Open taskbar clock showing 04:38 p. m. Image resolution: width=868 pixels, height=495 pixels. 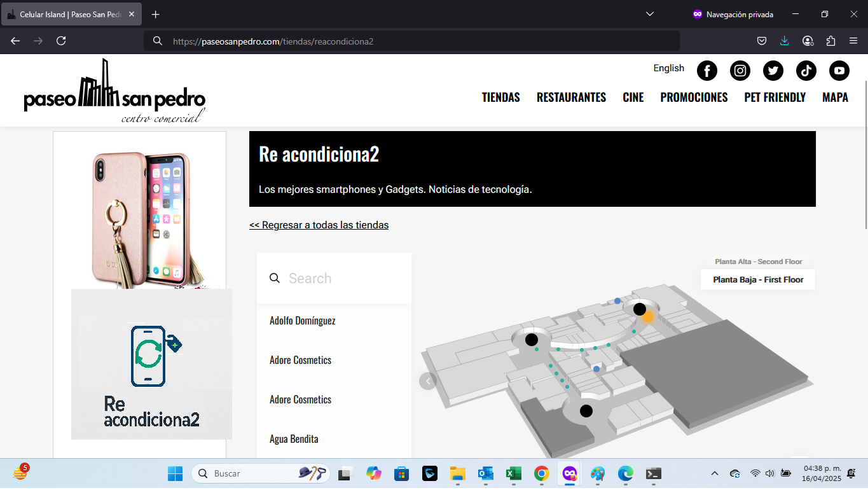coord(821,473)
